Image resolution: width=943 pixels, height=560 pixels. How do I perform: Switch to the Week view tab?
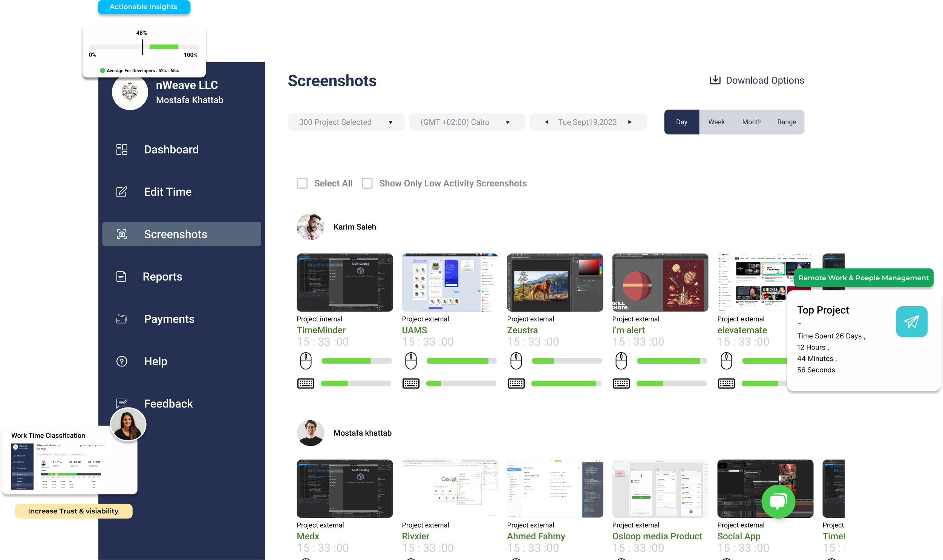point(716,122)
